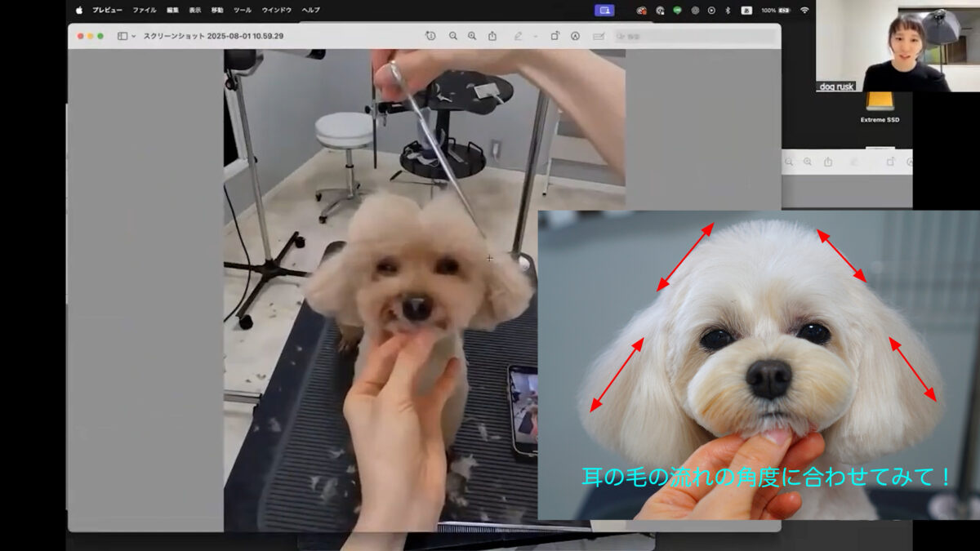Click the share icon in Preview toolbar
This screenshot has height=551, width=980.
(492, 36)
